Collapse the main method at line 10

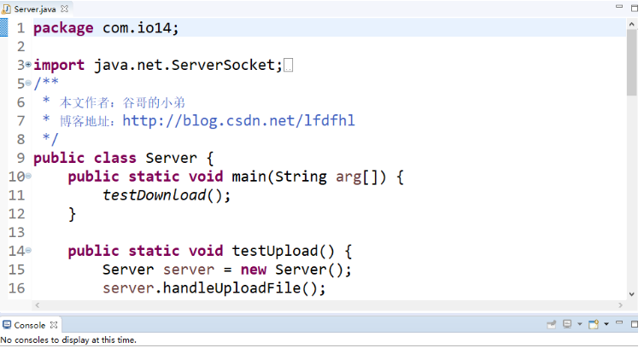(x=28, y=176)
